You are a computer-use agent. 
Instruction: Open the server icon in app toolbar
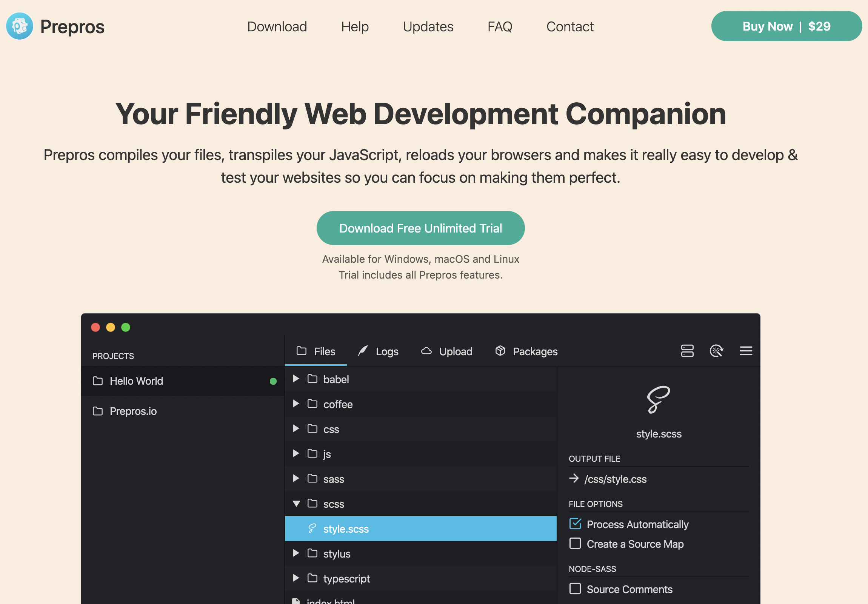tap(687, 351)
